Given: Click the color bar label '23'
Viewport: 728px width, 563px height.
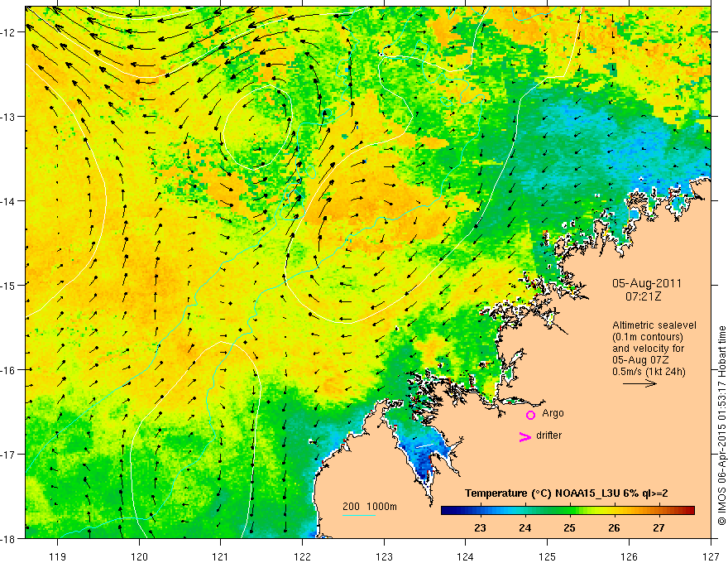Looking at the screenshot, I should tap(480, 527).
